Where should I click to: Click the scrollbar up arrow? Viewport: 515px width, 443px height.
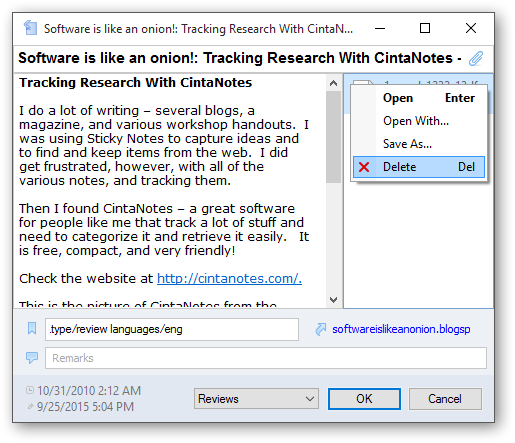coord(333,83)
